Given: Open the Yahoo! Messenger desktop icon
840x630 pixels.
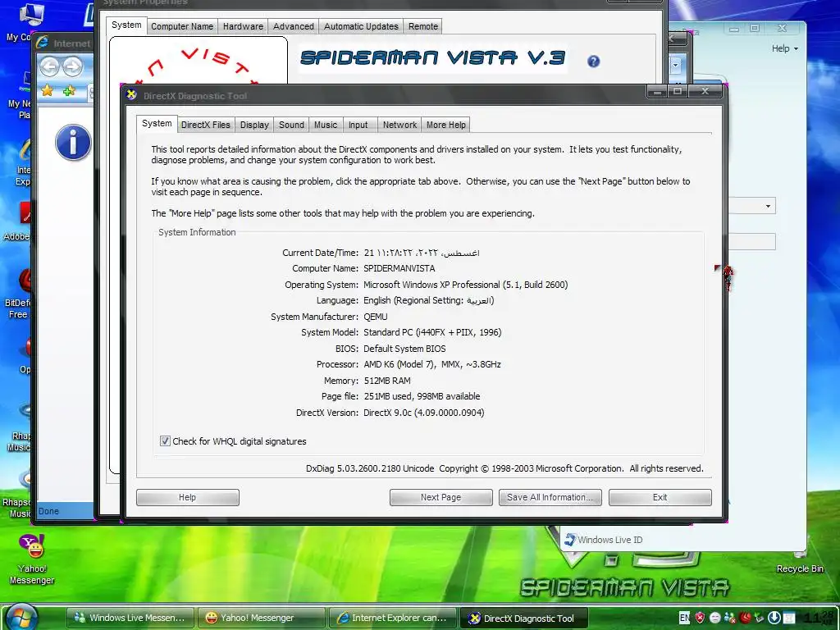Looking at the screenshot, I should pos(32,559).
